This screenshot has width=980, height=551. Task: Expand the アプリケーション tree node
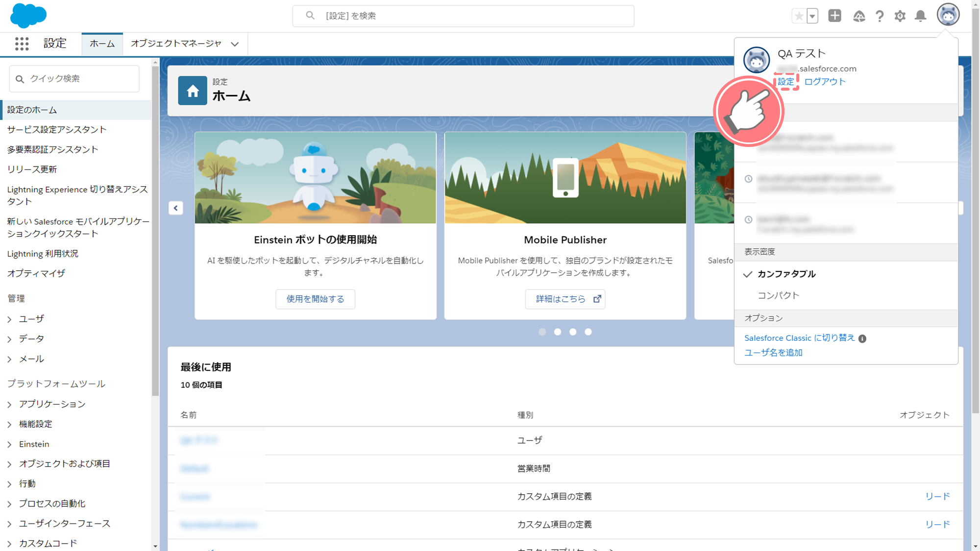[x=10, y=405]
